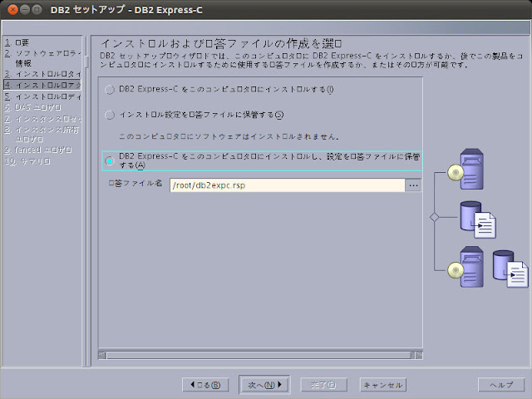Image resolution: width=532 pixels, height=399 pixels.
Task: Go back with the 戻る(B) button
Action: click(205, 385)
